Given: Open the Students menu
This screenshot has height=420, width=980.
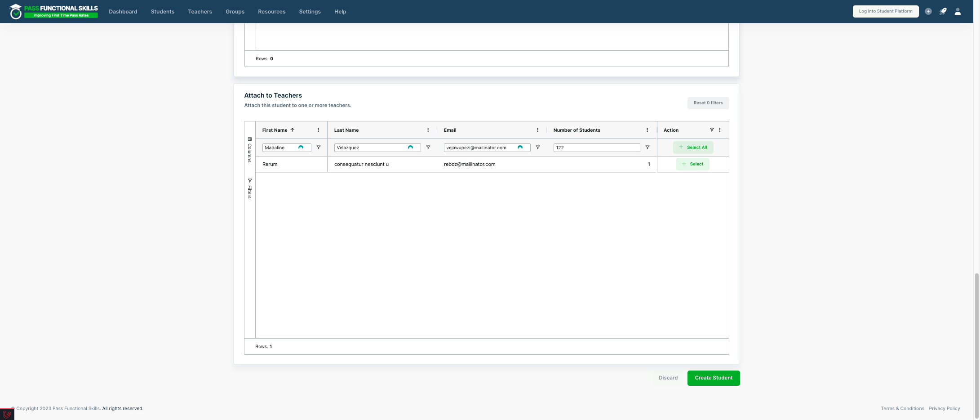Looking at the screenshot, I should [x=163, y=12].
